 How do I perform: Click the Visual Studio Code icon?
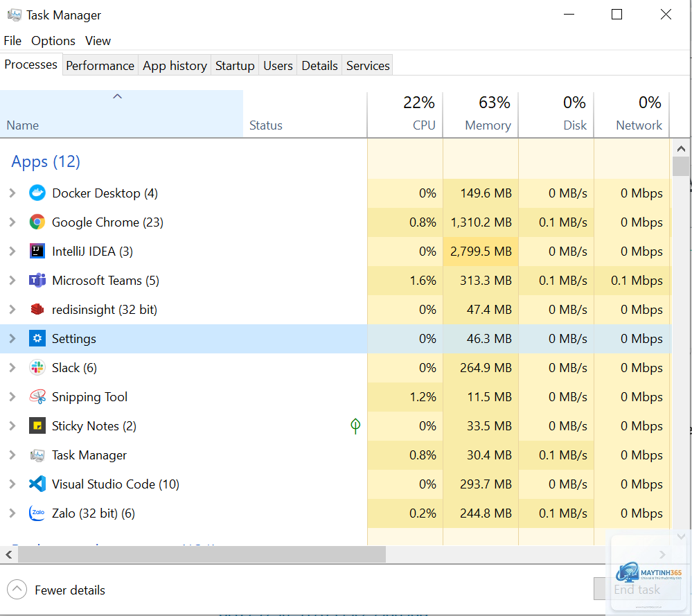coord(37,484)
